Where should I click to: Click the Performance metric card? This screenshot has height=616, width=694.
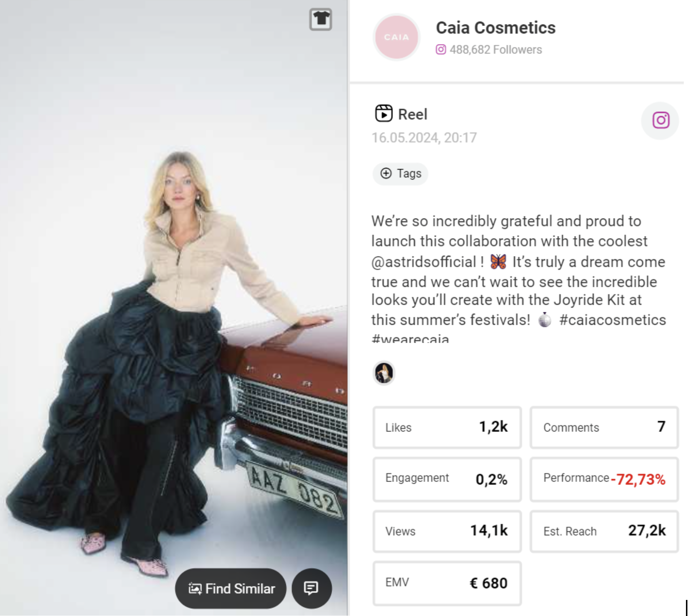(x=604, y=479)
